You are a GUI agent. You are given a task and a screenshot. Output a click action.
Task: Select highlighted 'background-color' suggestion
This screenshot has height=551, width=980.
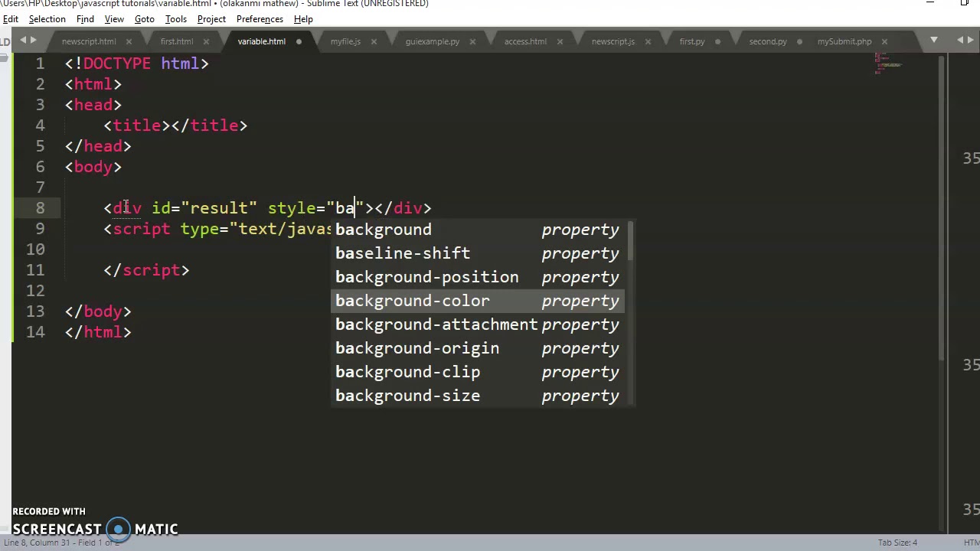[x=479, y=301]
